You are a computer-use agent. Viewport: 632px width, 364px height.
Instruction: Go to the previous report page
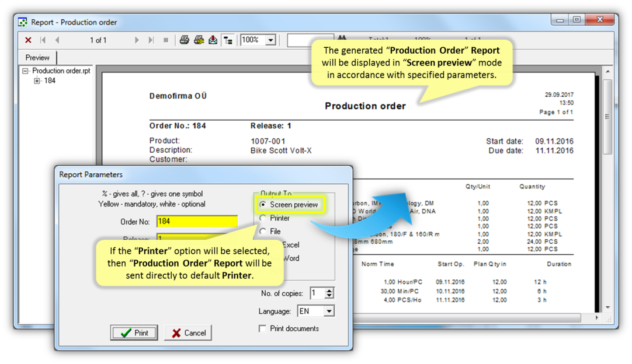click(57, 40)
